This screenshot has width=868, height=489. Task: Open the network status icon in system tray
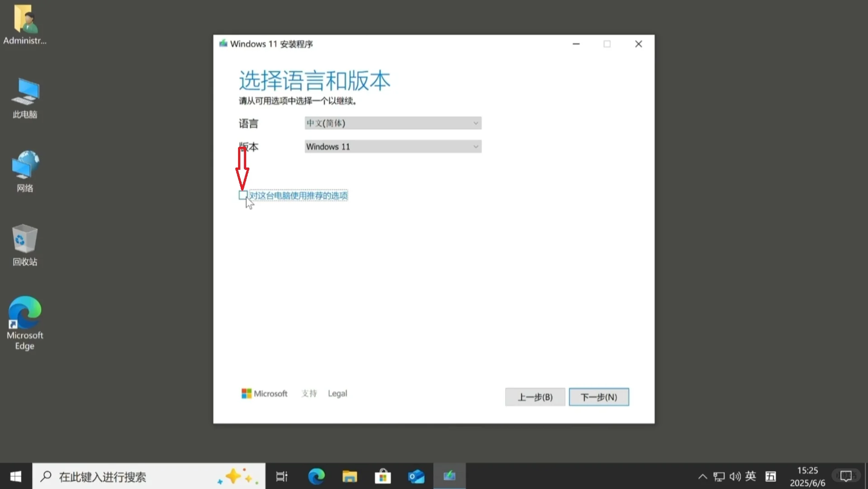click(x=718, y=476)
